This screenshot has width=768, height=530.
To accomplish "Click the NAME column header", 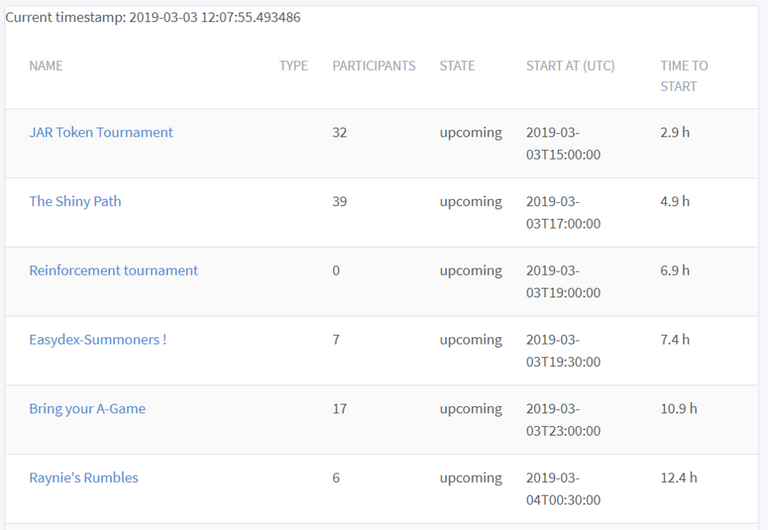I will [x=46, y=66].
